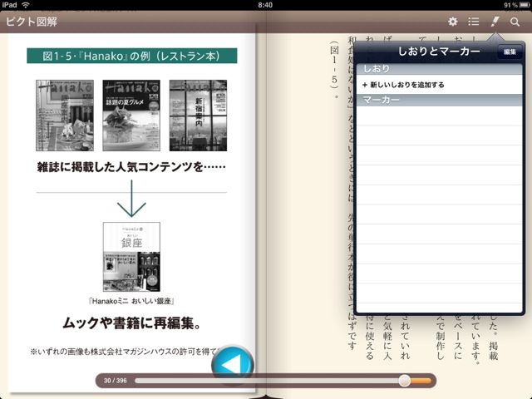This screenshot has height=399, width=532.
Task: Tap the battery status indicator
Action: click(524, 5)
